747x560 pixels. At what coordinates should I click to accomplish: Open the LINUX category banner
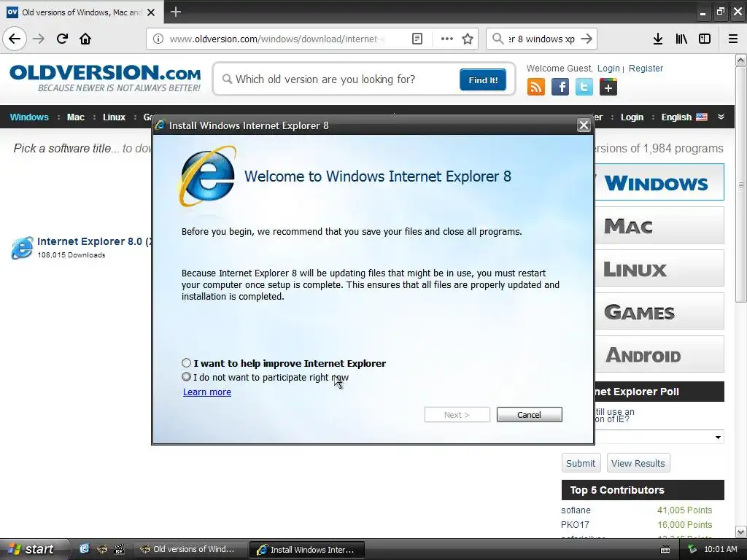[x=659, y=268]
